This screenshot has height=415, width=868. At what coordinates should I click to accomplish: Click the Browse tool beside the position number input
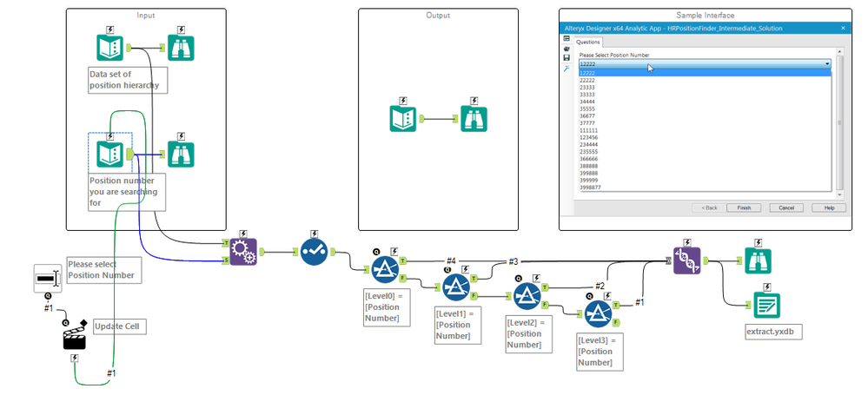[x=181, y=154]
